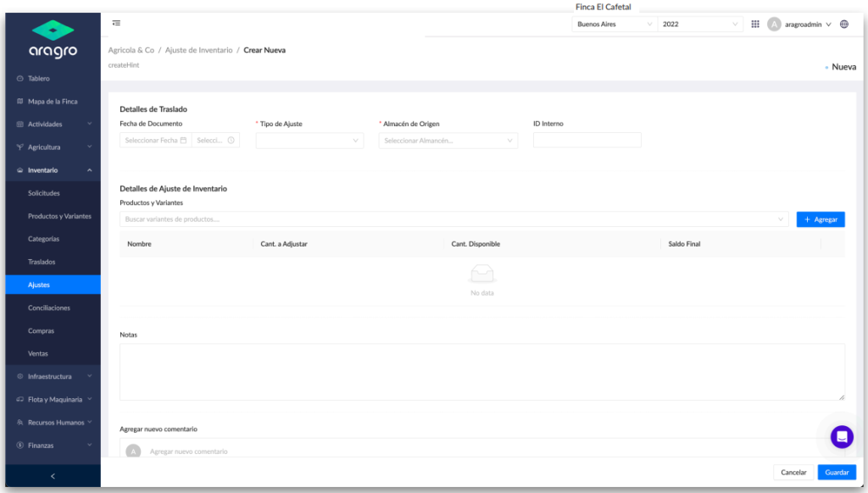Click the language globe icon

(x=844, y=25)
